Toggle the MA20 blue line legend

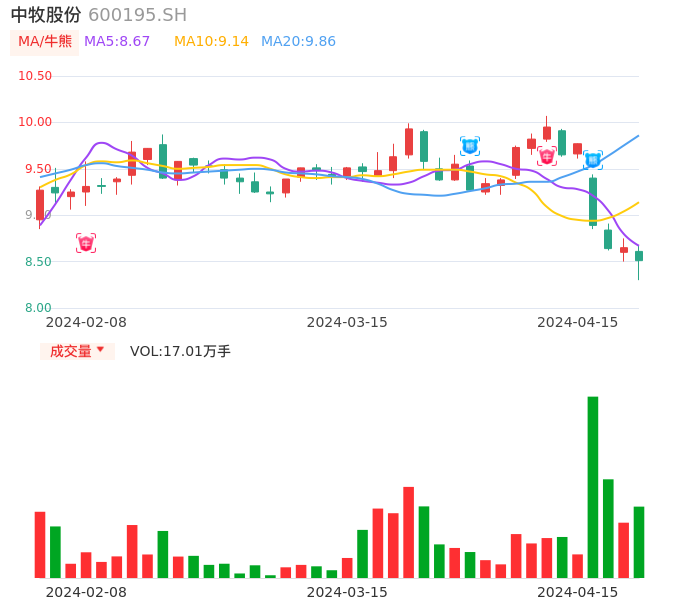[x=298, y=42]
